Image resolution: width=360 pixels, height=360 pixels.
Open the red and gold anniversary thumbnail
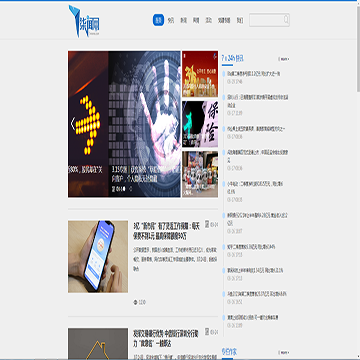[200, 74]
